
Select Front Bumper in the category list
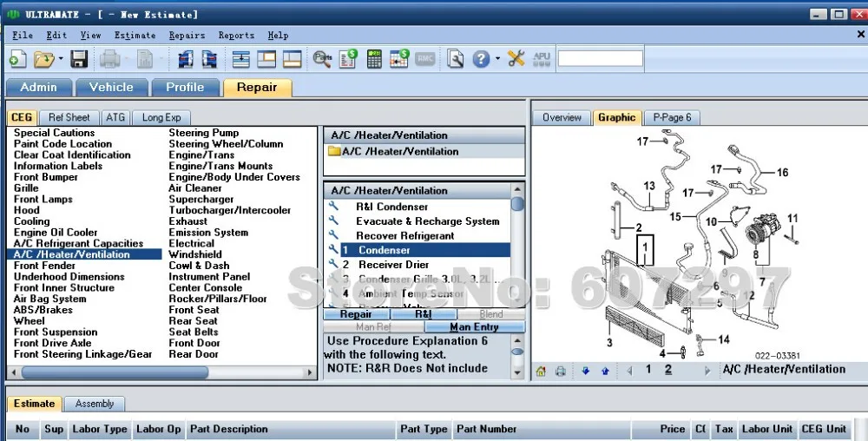[46, 177]
